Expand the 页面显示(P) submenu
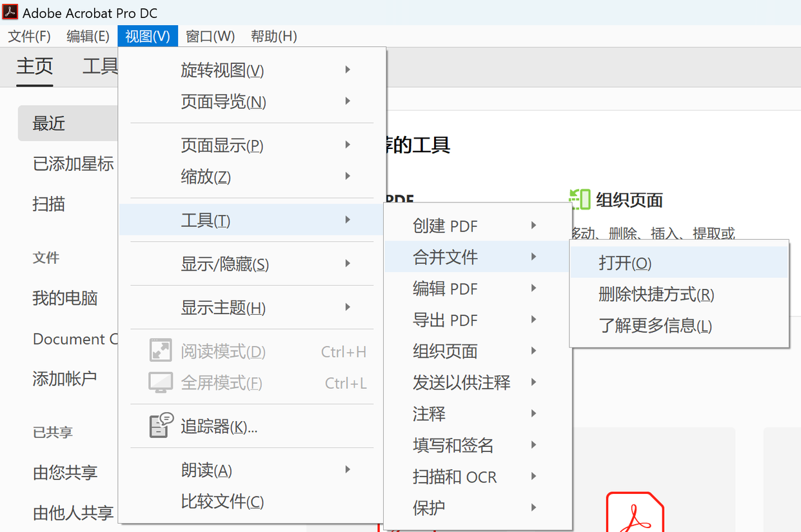 click(252, 145)
